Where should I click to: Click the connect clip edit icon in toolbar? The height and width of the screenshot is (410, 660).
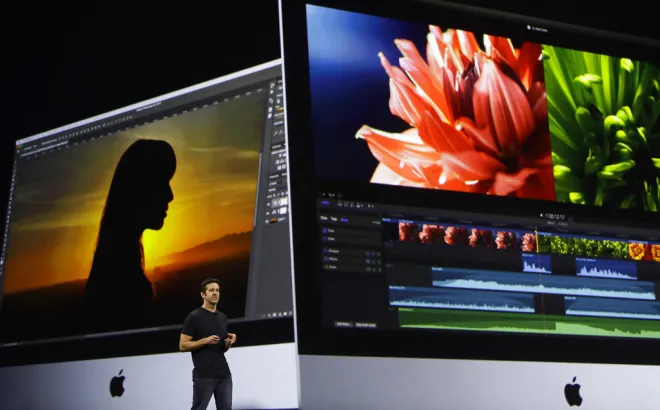click(340, 205)
